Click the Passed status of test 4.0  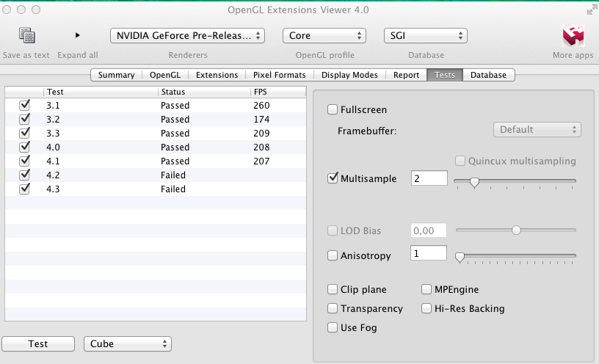[175, 148]
